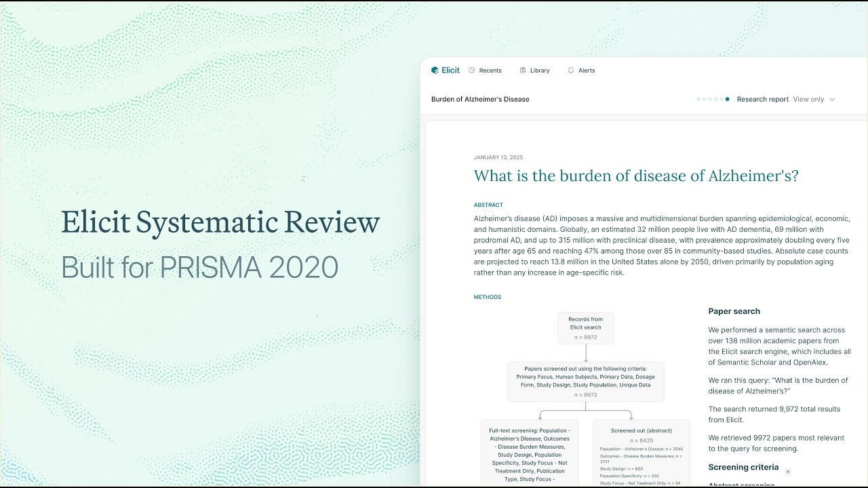
Task: Click the 'Burden of Alzheimer's Disease' project title
Action: coord(480,99)
